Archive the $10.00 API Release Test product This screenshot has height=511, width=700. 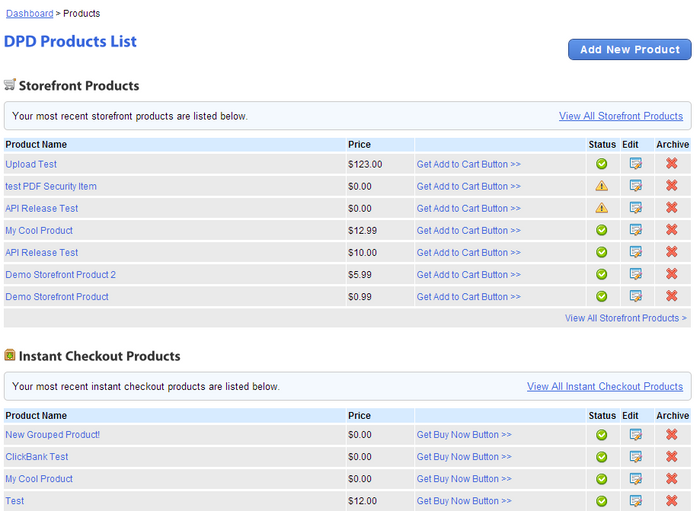pyautogui.click(x=671, y=252)
